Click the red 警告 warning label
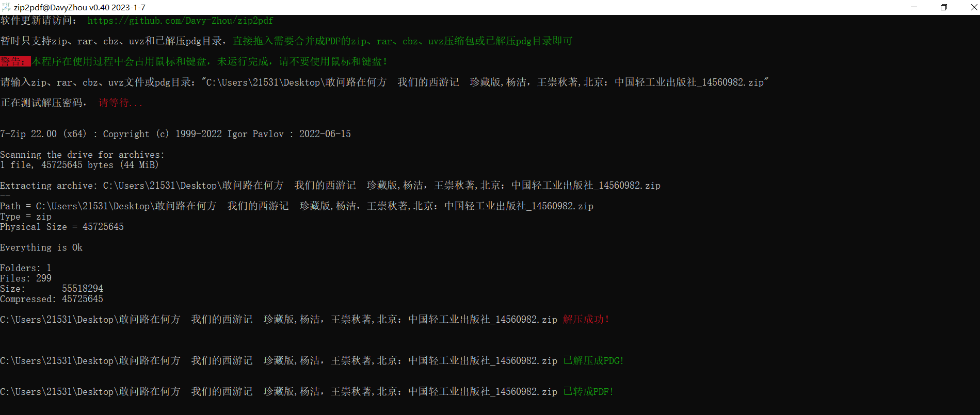The height and width of the screenshot is (415, 980). [15, 61]
